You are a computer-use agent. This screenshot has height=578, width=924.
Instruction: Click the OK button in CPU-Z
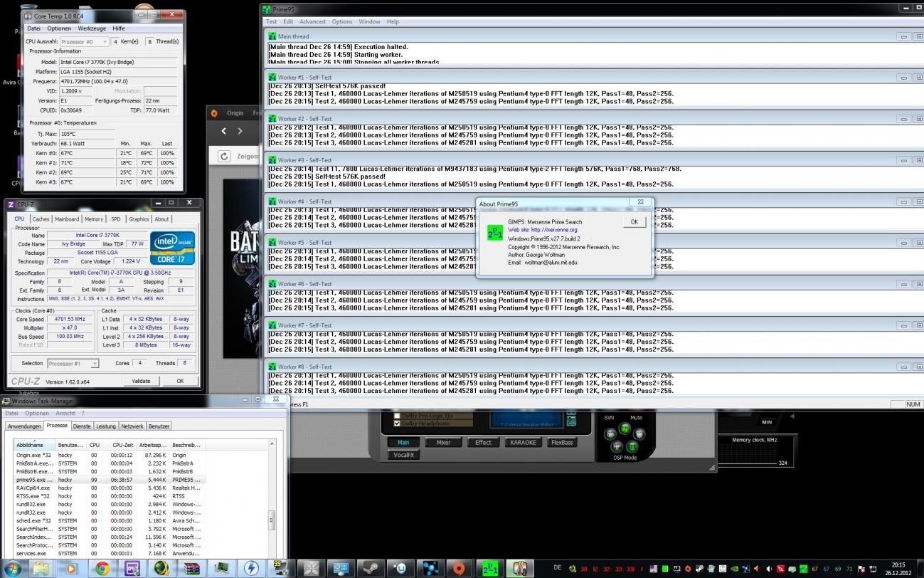180,381
